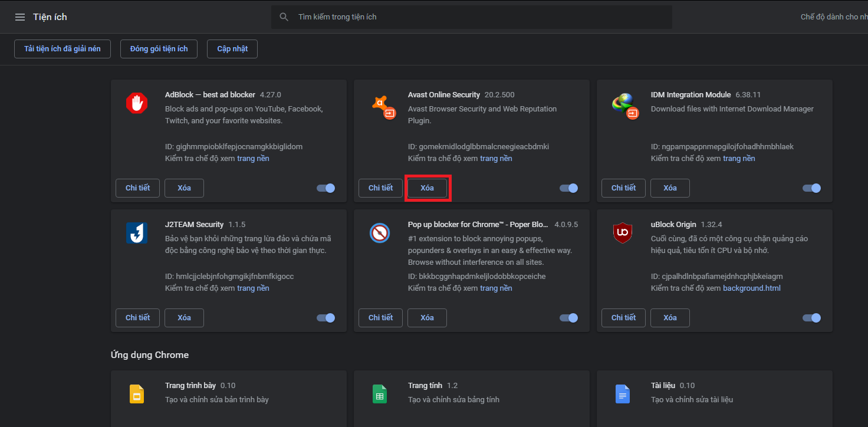Click the Tài liệu document icon
Viewport: 868px width, 427px height.
[622, 393]
